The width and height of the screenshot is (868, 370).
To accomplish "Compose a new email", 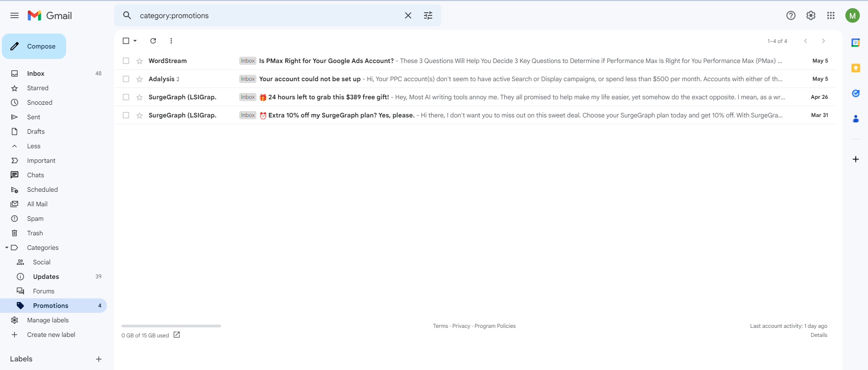I will (34, 46).
